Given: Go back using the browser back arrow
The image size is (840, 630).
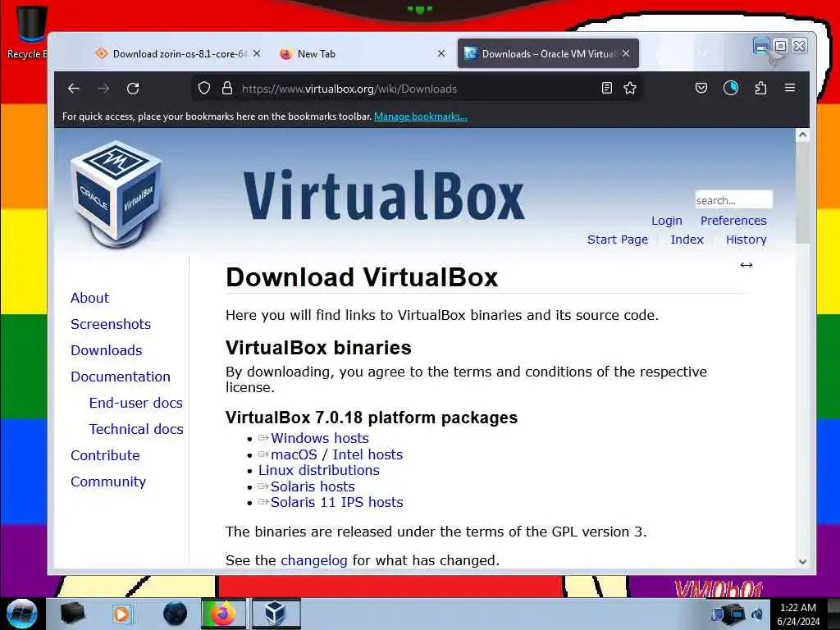Looking at the screenshot, I should tap(74, 89).
